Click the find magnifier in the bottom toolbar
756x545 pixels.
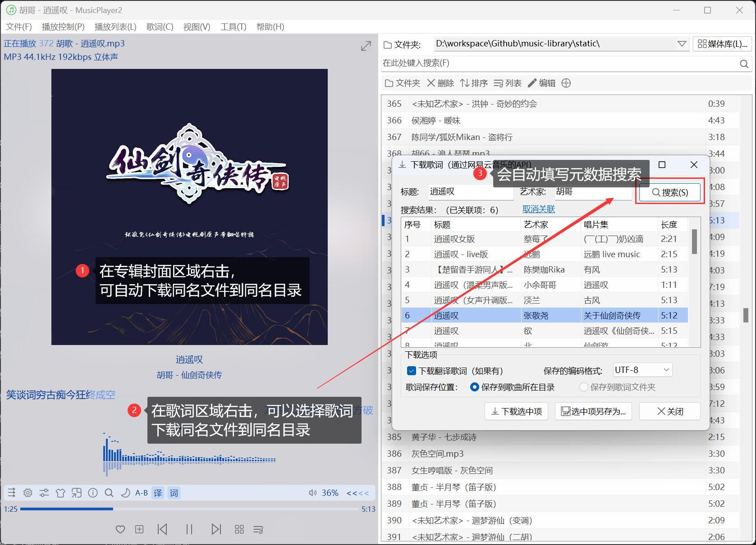(109, 493)
